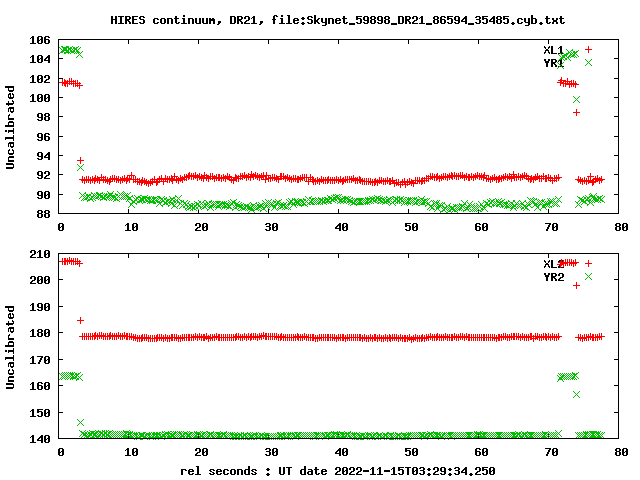The height and width of the screenshot is (480, 640).
Task: Click the isolated red XL1 point near value 93.5
Action: point(80,160)
